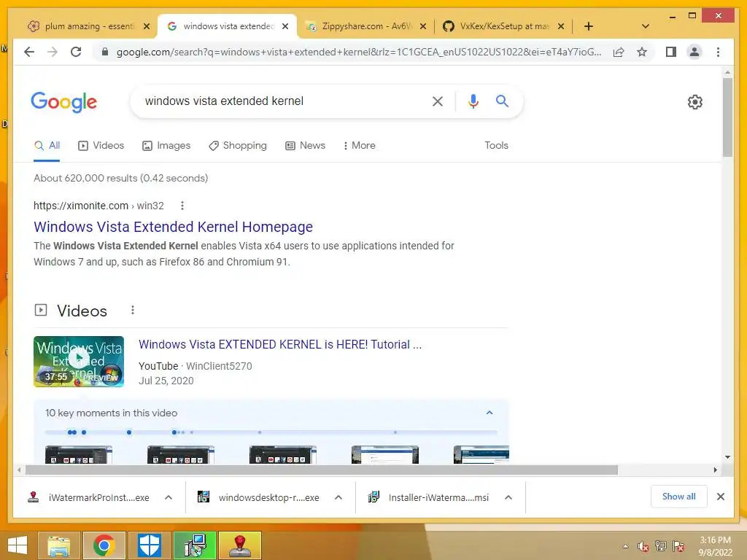
Task: Open the blue shield taskbar app
Action: pyautogui.click(x=149, y=545)
